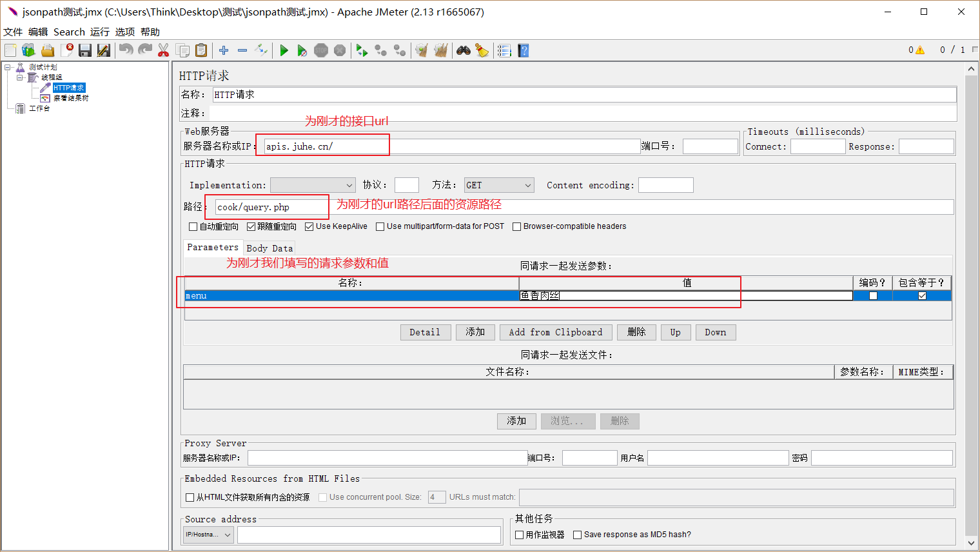Click the Up button
This screenshot has height=552, width=980.
pyautogui.click(x=676, y=332)
